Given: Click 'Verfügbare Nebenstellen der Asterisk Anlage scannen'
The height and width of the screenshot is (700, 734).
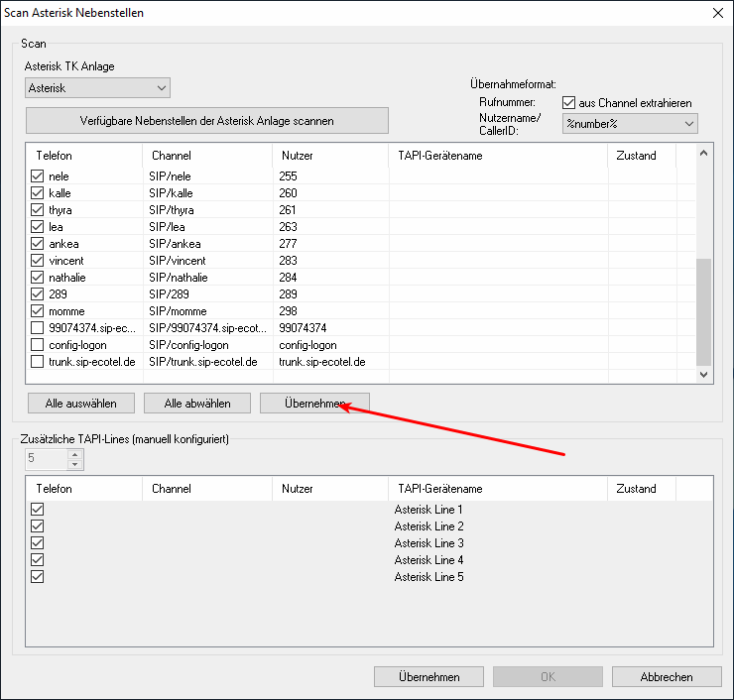Looking at the screenshot, I should [x=206, y=121].
